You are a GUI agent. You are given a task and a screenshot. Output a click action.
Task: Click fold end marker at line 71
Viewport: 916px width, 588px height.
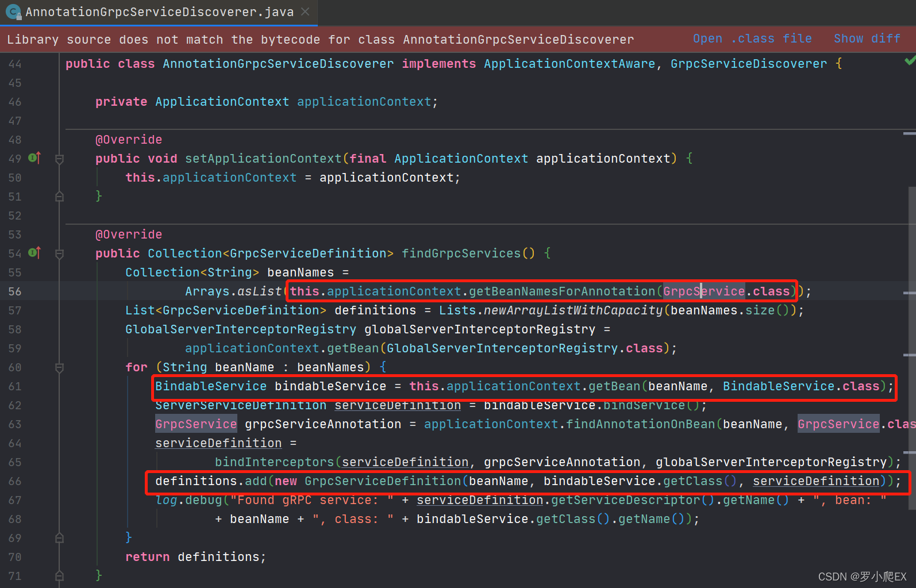pos(59,576)
